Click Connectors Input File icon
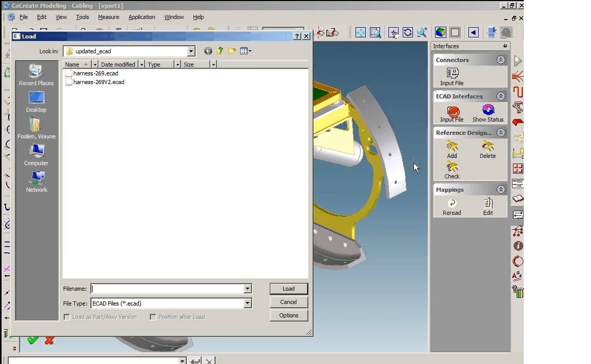The image size is (591, 364). [452, 73]
